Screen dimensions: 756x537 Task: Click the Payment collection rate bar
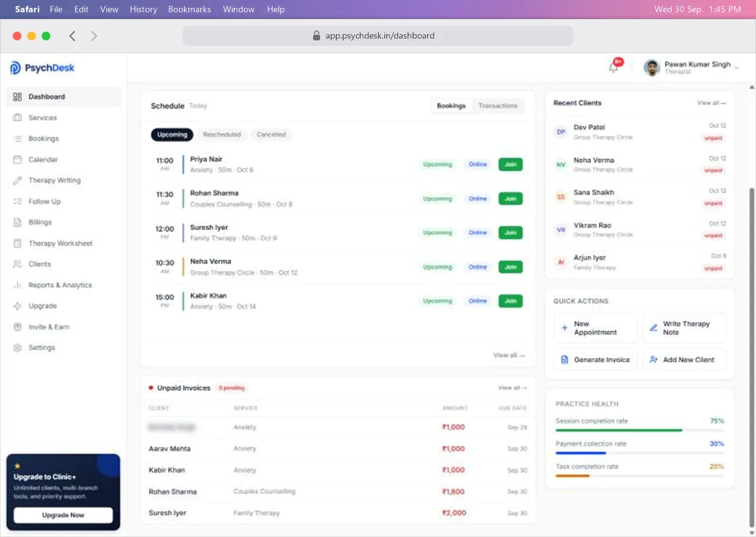click(639, 453)
